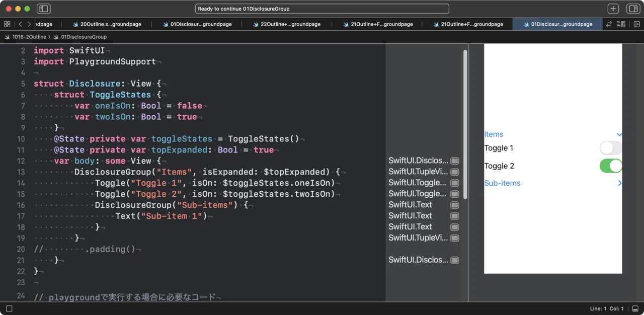This screenshot has height=315, width=644.
Task: Show Quick Look for line 19 result
Action: (x=454, y=238)
